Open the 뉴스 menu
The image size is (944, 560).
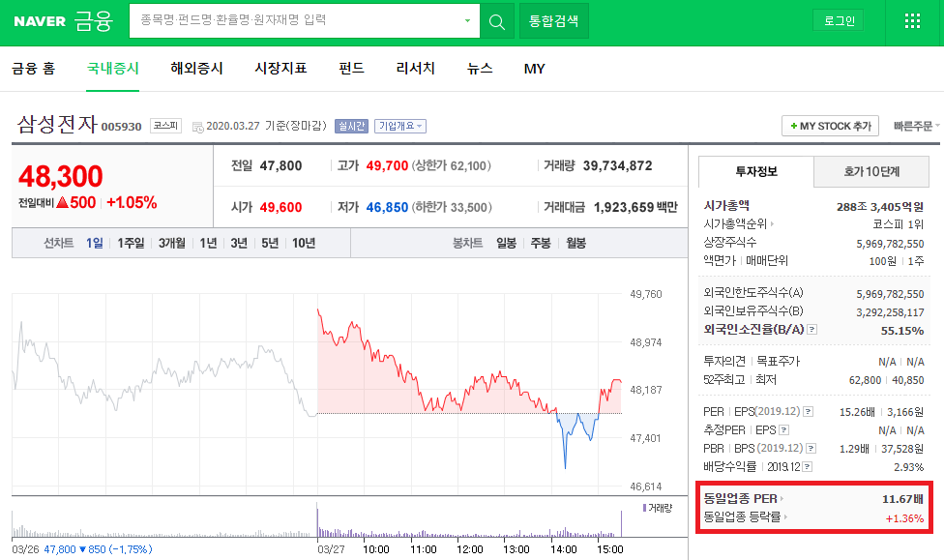pos(480,69)
